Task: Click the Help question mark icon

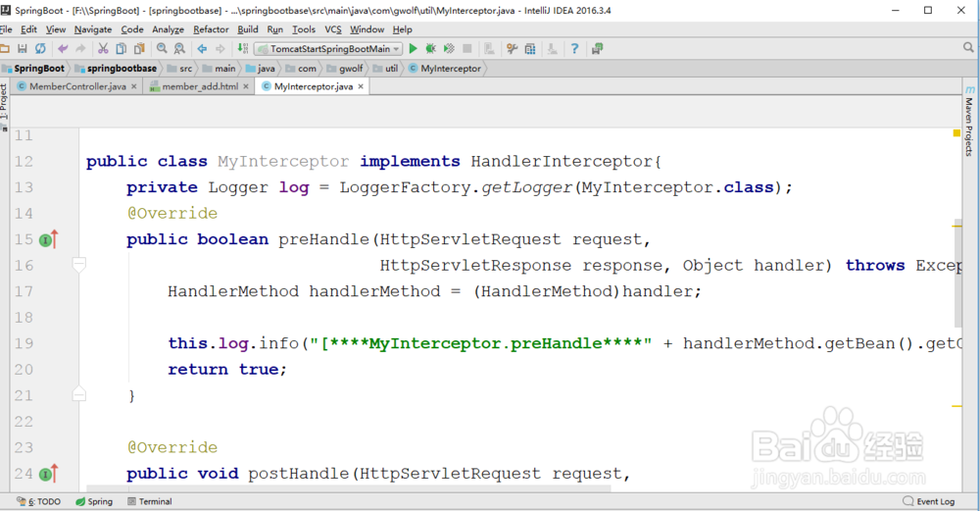Action: (574, 49)
